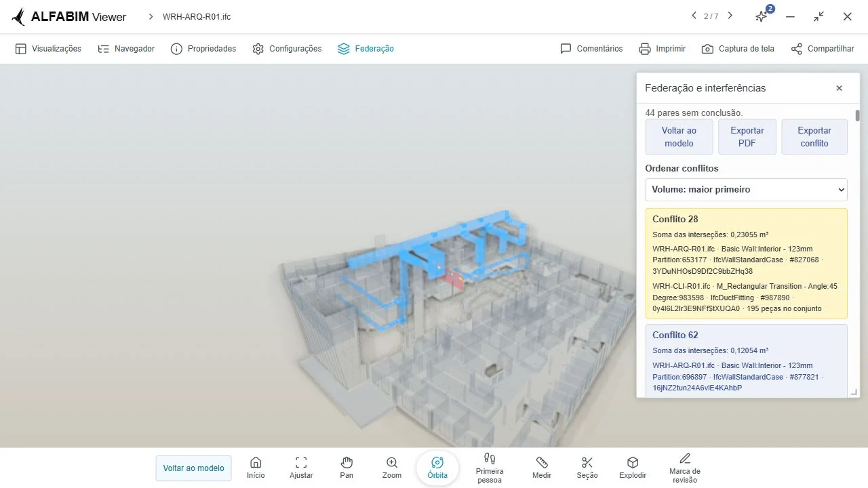The width and height of the screenshot is (868, 488).
Task: Click the WRH-ARQ-R01.ifc file name breadcrumb
Action: [x=197, y=16]
